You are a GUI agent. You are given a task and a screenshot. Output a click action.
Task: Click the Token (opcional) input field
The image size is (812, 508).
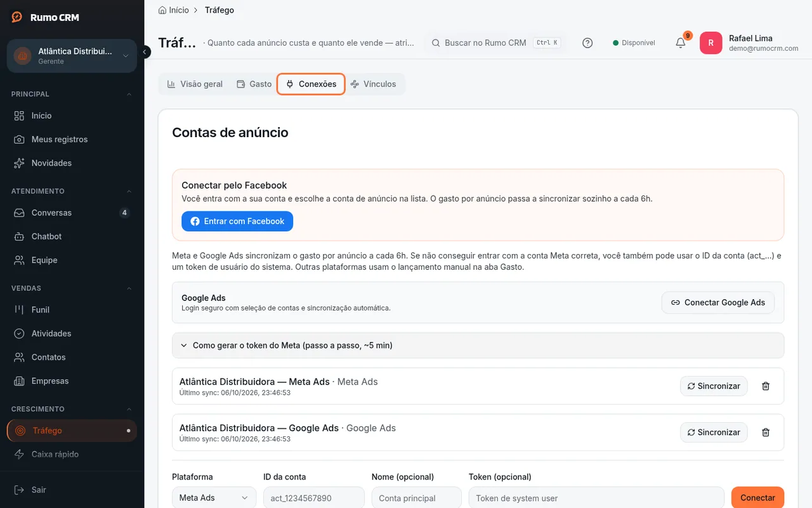coord(596,498)
